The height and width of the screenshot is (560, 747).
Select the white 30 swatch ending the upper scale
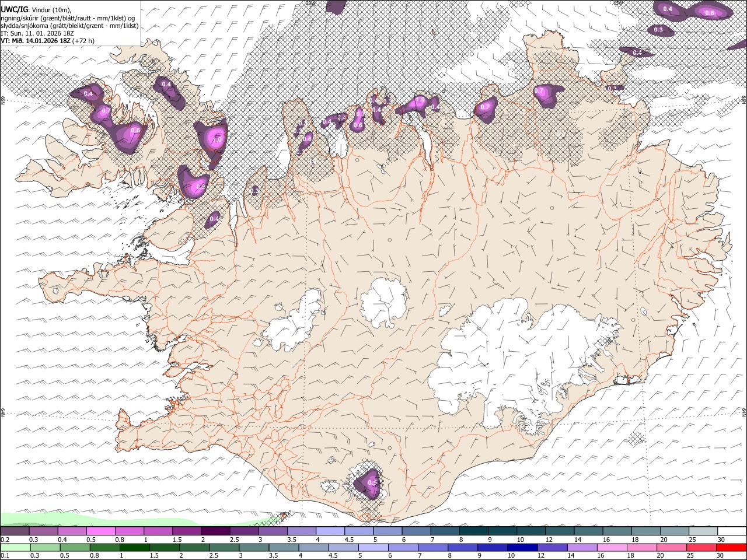732,531
